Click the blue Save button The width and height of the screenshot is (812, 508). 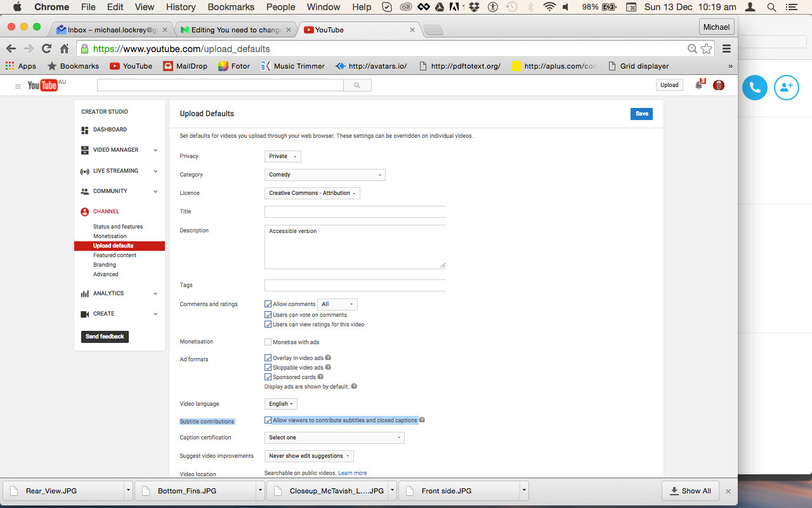pyautogui.click(x=641, y=114)
